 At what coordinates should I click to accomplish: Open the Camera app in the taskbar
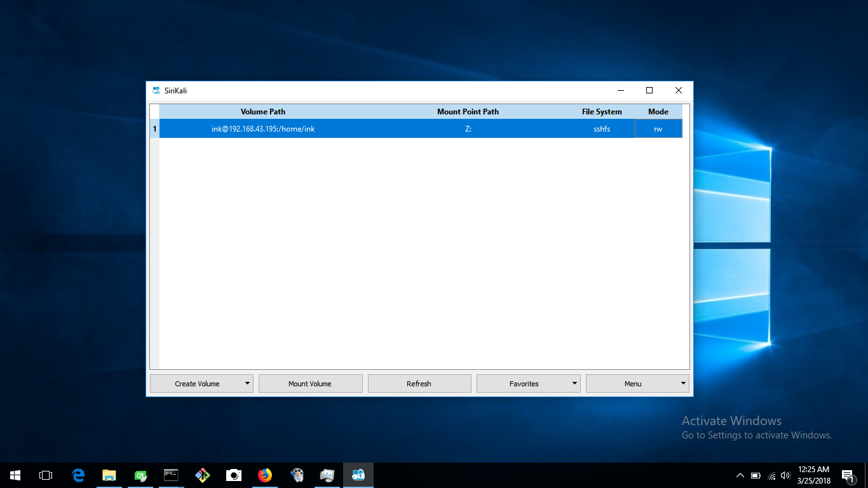(234, 475)
